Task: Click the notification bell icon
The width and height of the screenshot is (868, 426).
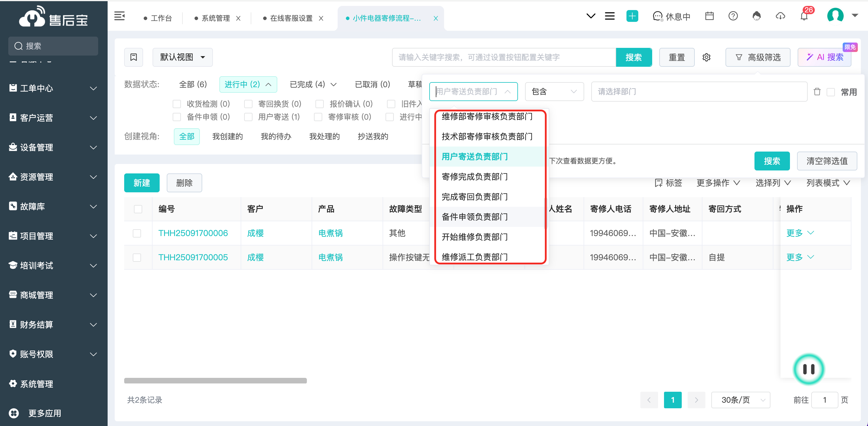Action: (804, 16)
